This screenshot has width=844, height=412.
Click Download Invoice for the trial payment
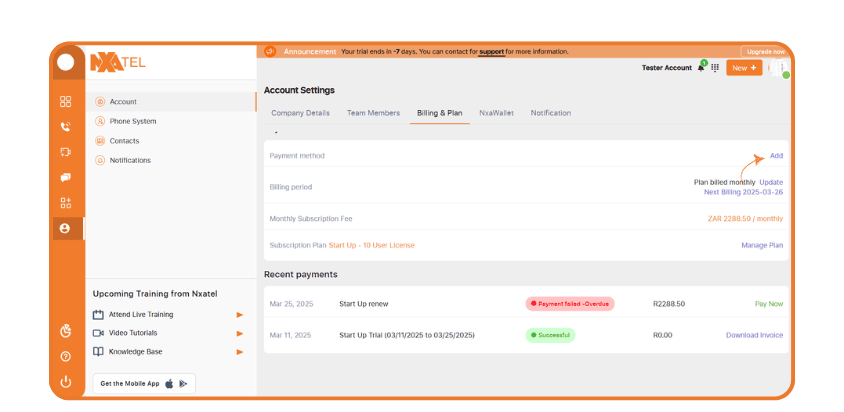click(x=755, y=335)
